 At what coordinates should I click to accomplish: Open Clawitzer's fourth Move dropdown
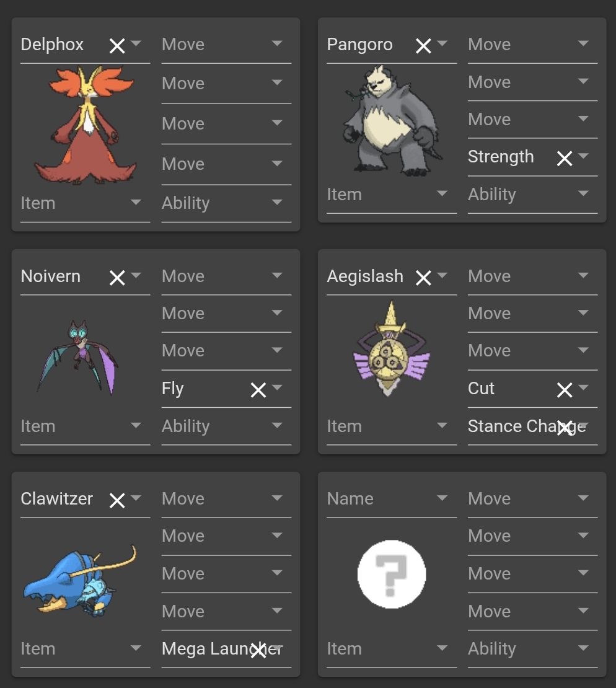point(226,612)
